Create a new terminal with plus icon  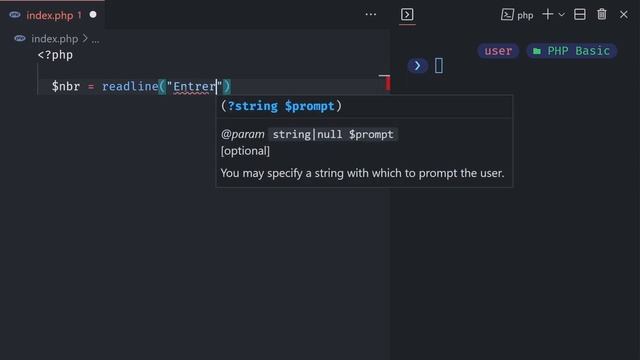click(x=547, y=15)
